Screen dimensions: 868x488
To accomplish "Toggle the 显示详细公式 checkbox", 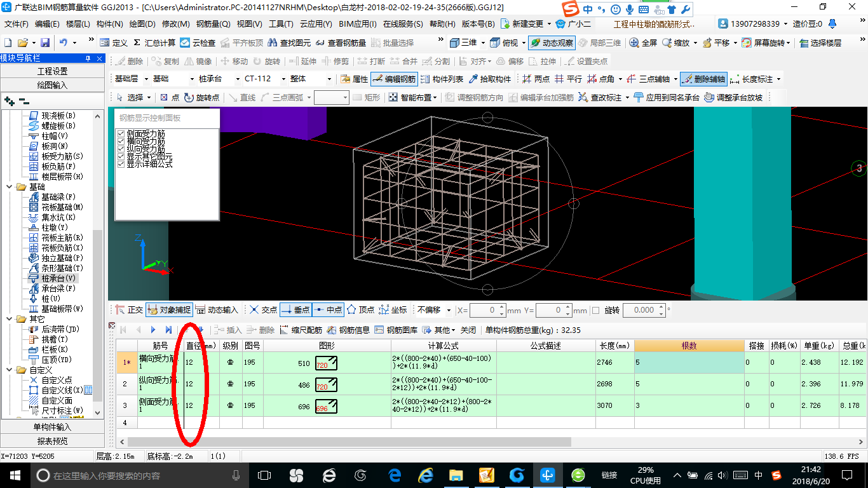I will click(x=121, y=164).
